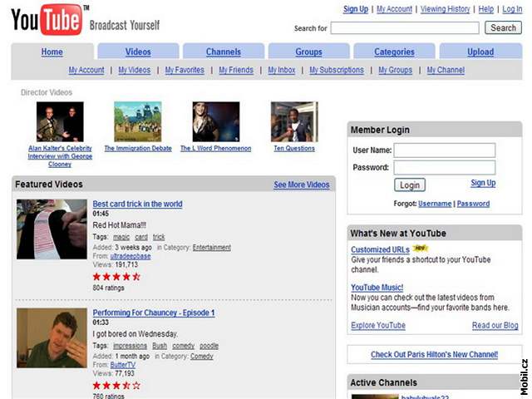Focus the Search for input field

pos(405,28)
